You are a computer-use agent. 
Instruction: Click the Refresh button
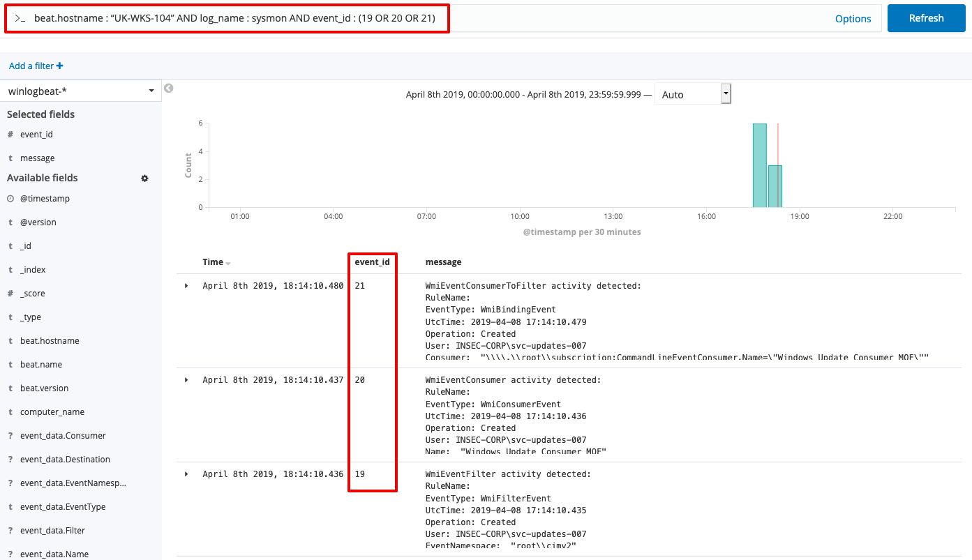pyautogui.click(x=926, y=18)
